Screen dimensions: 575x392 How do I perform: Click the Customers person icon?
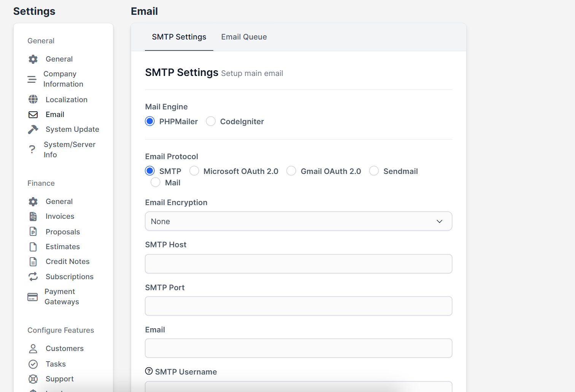[33, 349]
